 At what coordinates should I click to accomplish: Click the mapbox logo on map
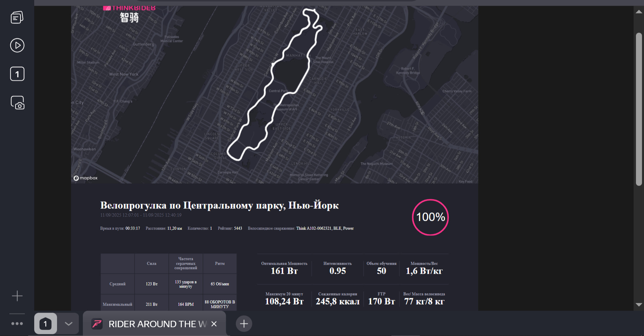[86, 178]
